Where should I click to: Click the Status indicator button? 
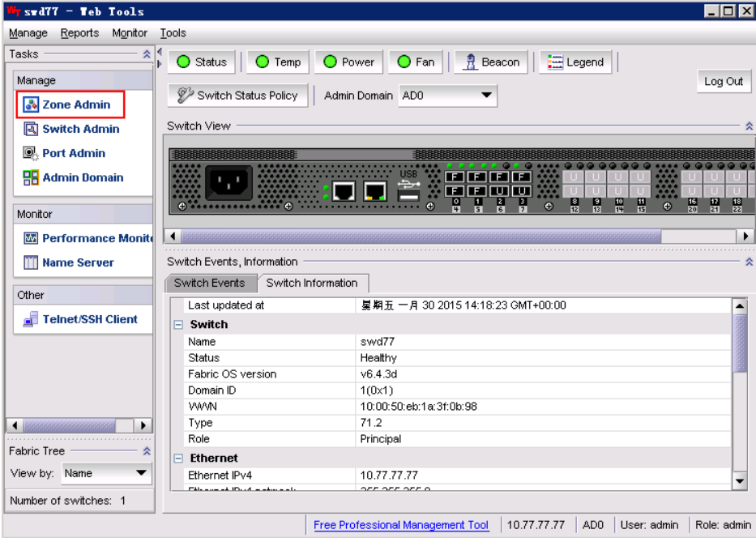[x=203, y=62]
